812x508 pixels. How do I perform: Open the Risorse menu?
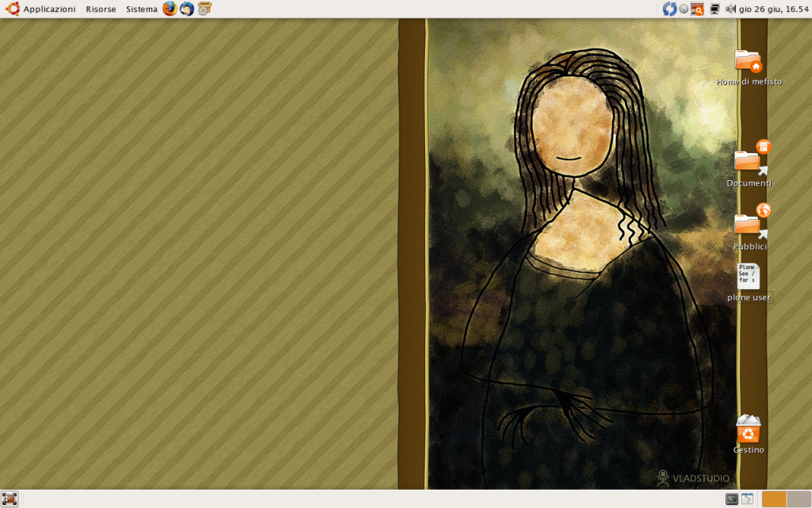pyautogui.click(x=101, y=9)
